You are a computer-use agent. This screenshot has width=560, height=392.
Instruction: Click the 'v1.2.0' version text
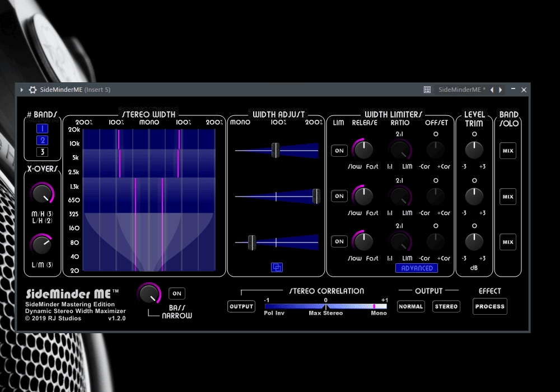[117, 318]
